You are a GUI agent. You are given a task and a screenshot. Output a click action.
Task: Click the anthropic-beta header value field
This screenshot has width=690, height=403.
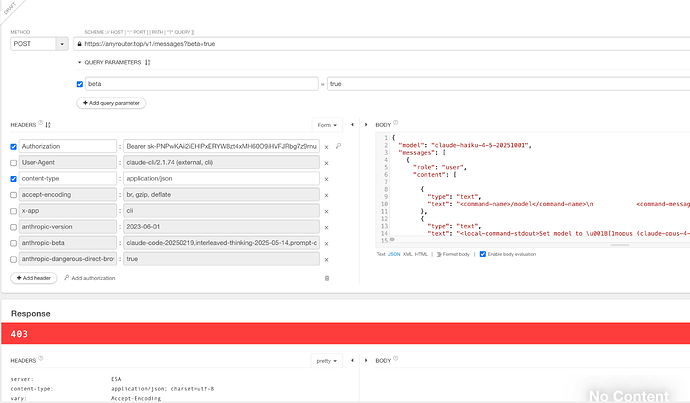(221, 243)
